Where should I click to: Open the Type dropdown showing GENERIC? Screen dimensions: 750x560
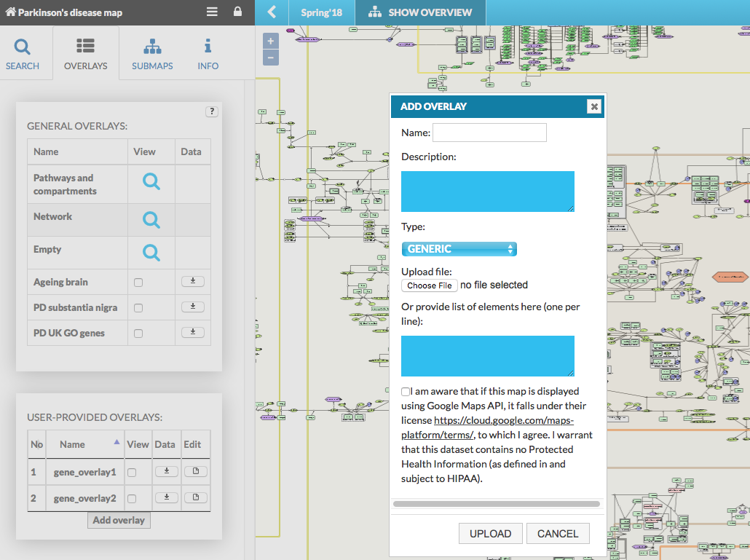pyautogui.click(x=459, y=249)
